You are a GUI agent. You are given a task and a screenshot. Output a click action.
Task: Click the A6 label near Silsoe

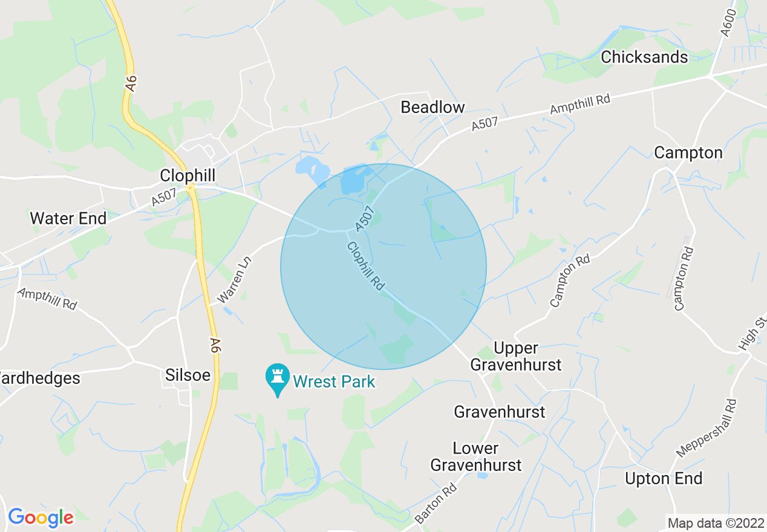pyautogui.click(x=215, y=345)
